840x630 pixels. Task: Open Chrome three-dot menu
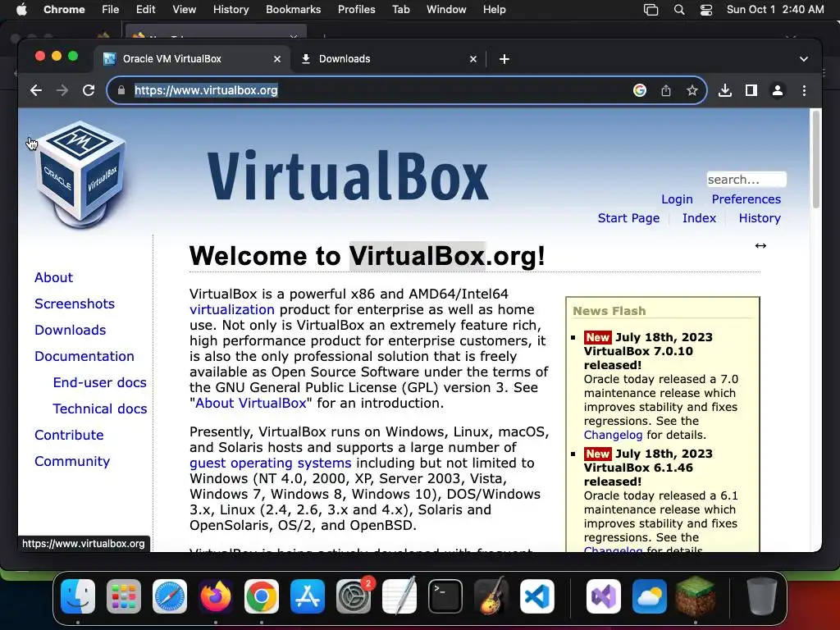click(804, 90)
